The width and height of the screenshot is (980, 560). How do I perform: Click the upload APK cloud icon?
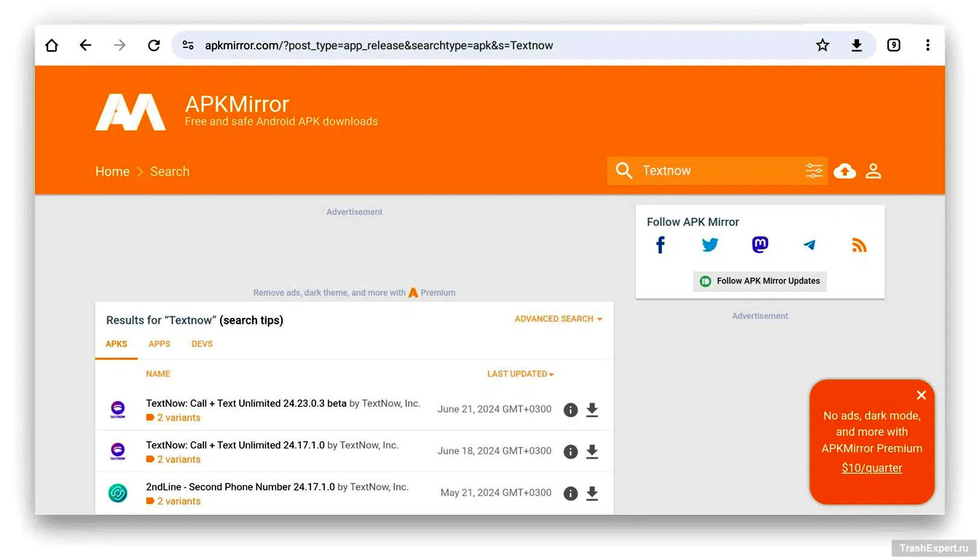[x=844, y=171]
